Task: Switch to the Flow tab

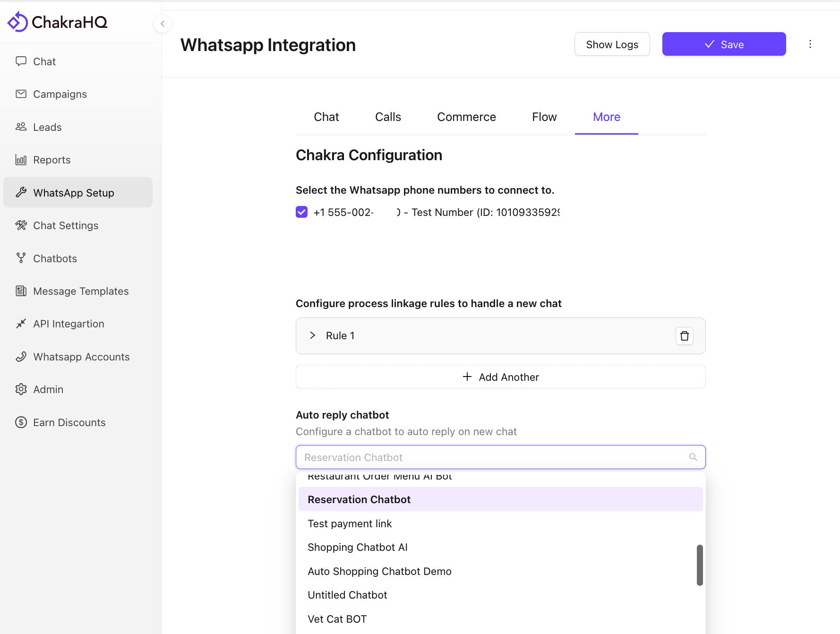Action: 544,117
